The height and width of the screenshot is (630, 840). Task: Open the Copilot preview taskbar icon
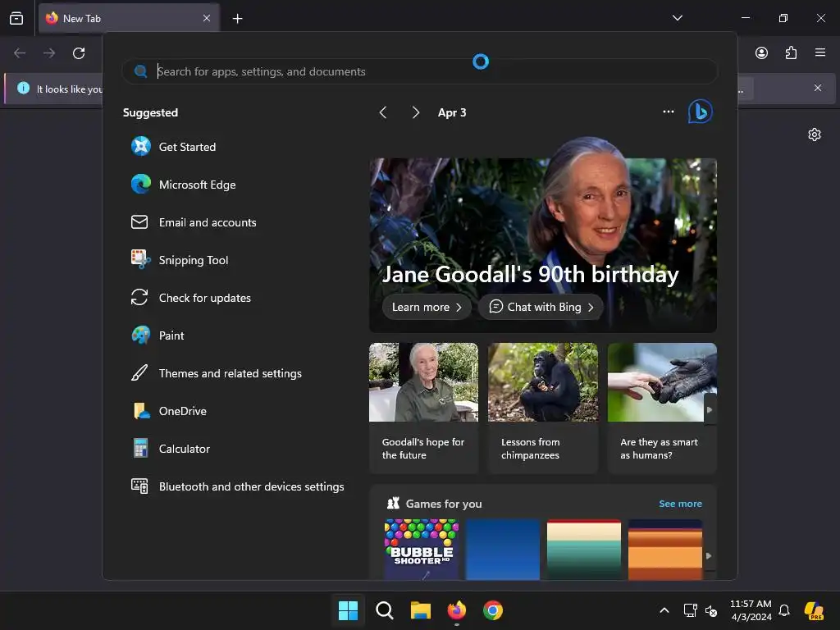(815, 610)
